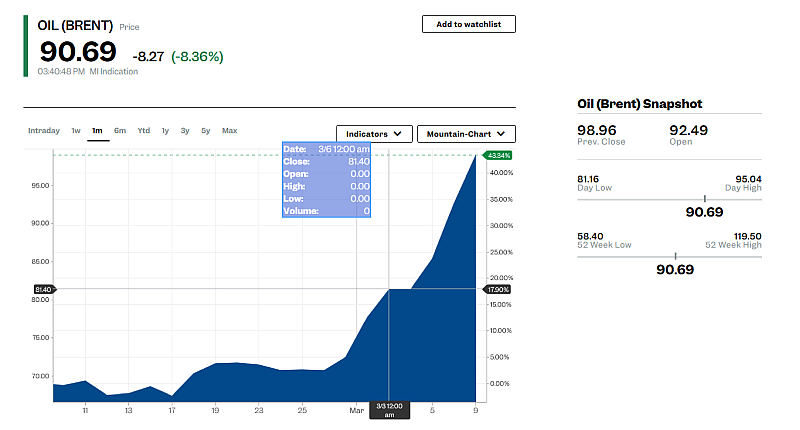Screen dimensions: 800x430
Task: Click the 17.90% crosshair percentage label
Action: (497, 289)
